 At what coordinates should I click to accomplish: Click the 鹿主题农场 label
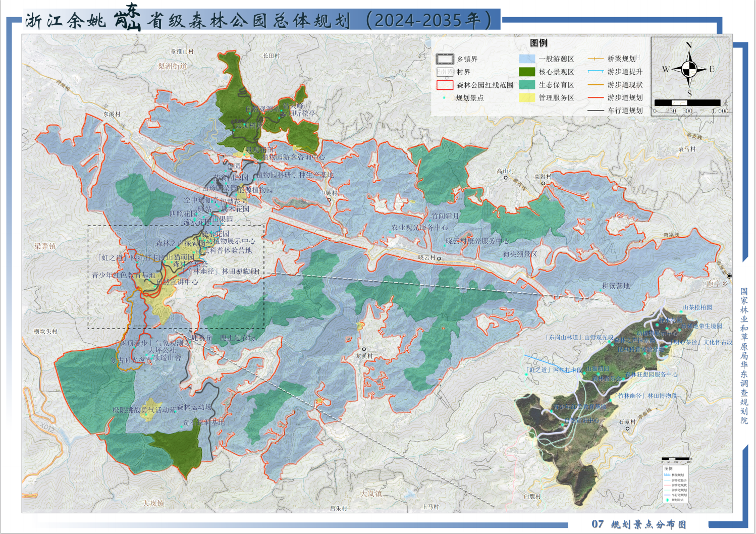[x=237, y=338]
